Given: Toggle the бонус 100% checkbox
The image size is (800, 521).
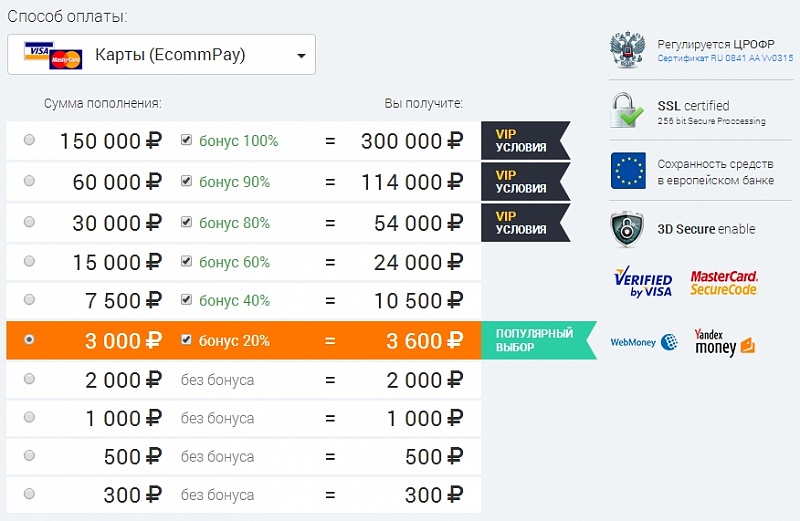Looking at the screenshot, I should 186,139.
